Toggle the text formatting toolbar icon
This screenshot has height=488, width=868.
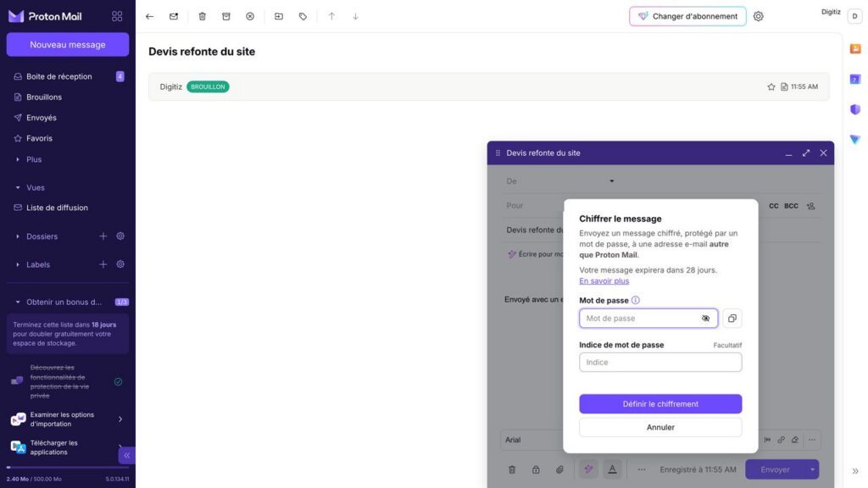(612, 469)
